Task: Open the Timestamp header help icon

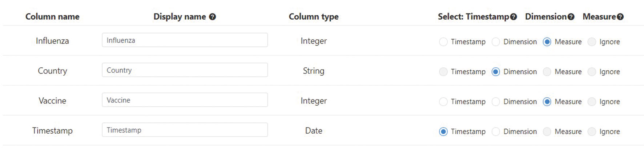Action: (514, 17)
